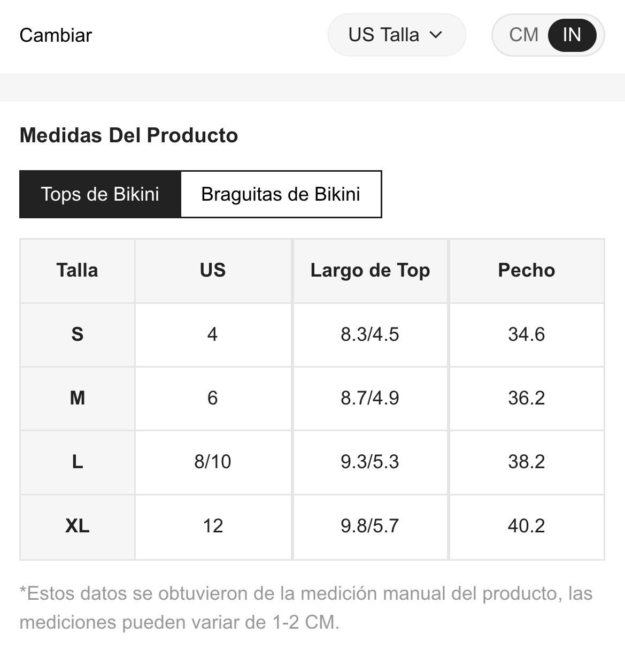Click the 8/10 US size cell
This screenshot has height=672, width=625.
(213, 462)
